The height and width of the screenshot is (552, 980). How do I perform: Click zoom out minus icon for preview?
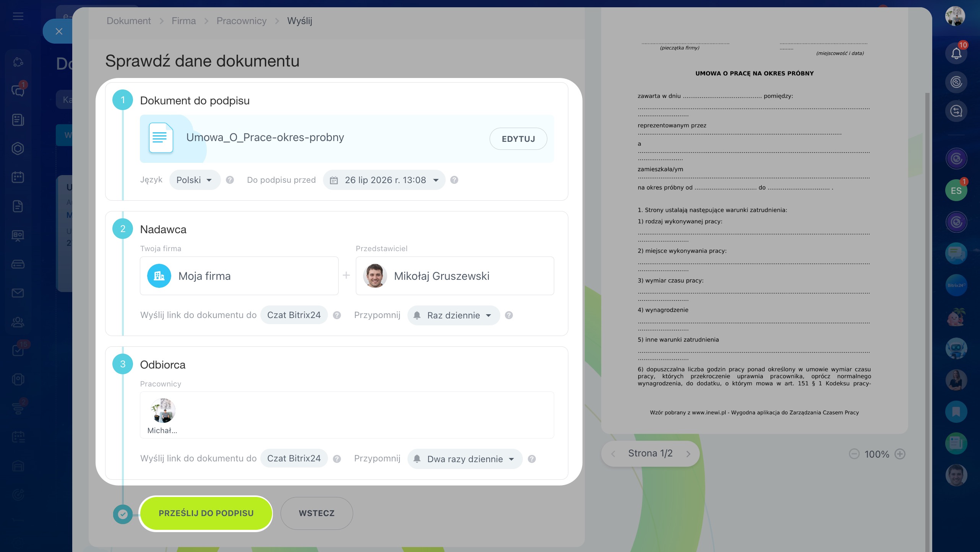pos(854,454)
